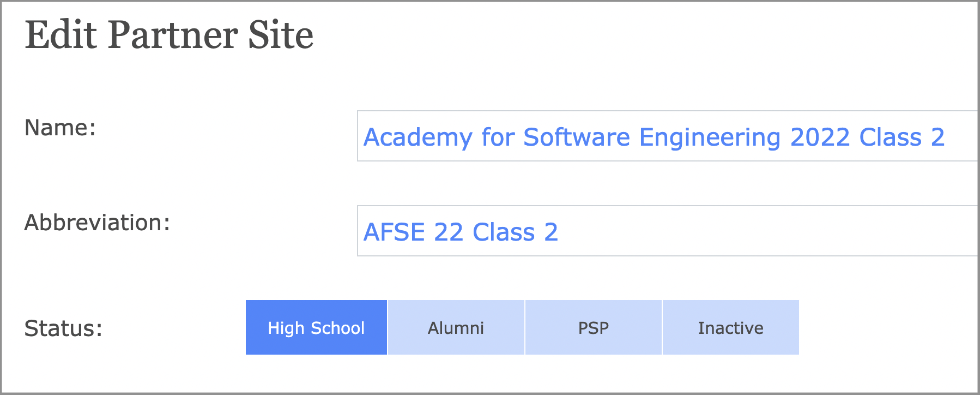Click AFSE in the Abbreviation field

pos(394,232)
